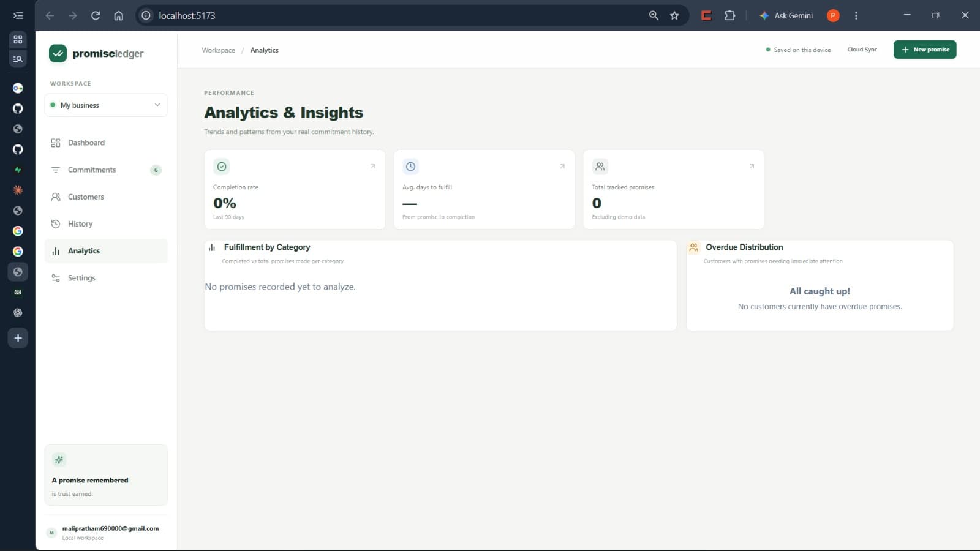980x551 pixels.
Task: Click the All caught up! heading
Action: pyautogui.click(x=820, y=291)
